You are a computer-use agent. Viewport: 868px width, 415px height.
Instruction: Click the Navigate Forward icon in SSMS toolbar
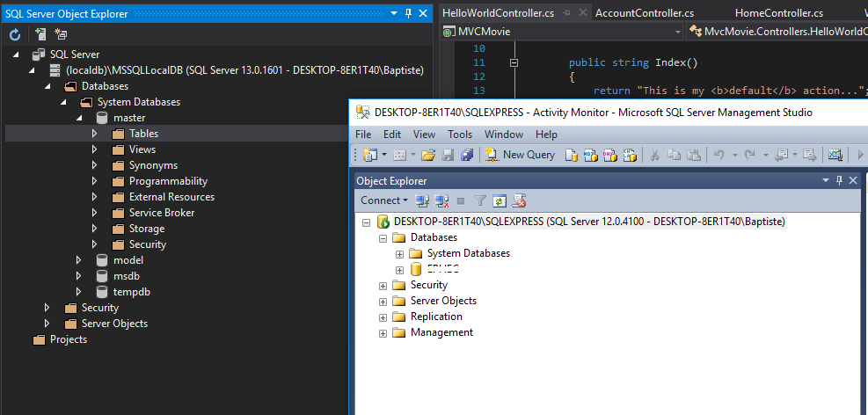810,155
